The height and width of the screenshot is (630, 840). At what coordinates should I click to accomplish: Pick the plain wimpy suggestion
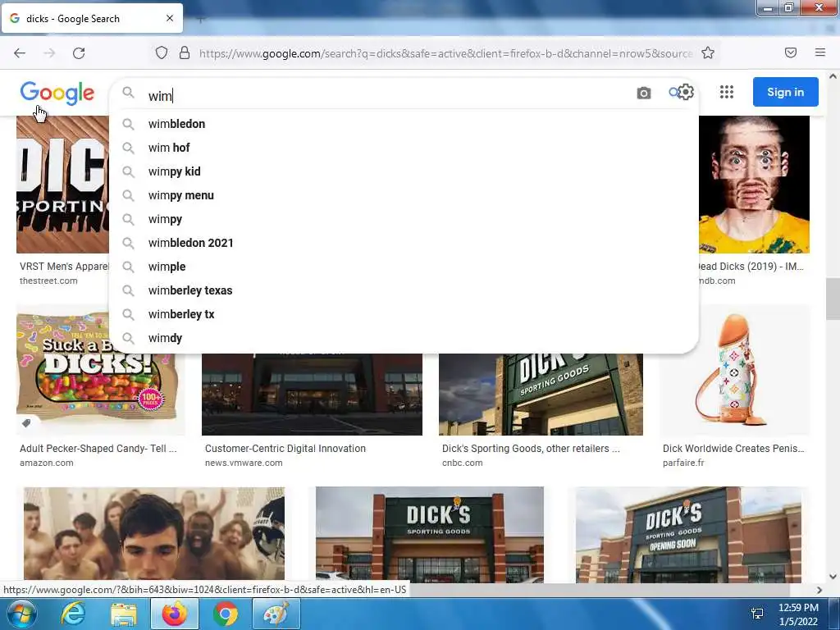[x=404, y=219]
